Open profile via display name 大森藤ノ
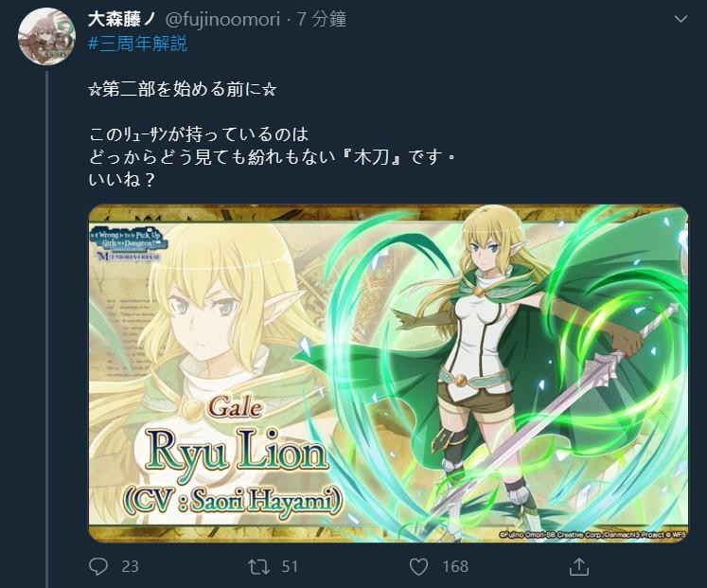The width and height of the screenshot is (707, 588). (122, 19)
